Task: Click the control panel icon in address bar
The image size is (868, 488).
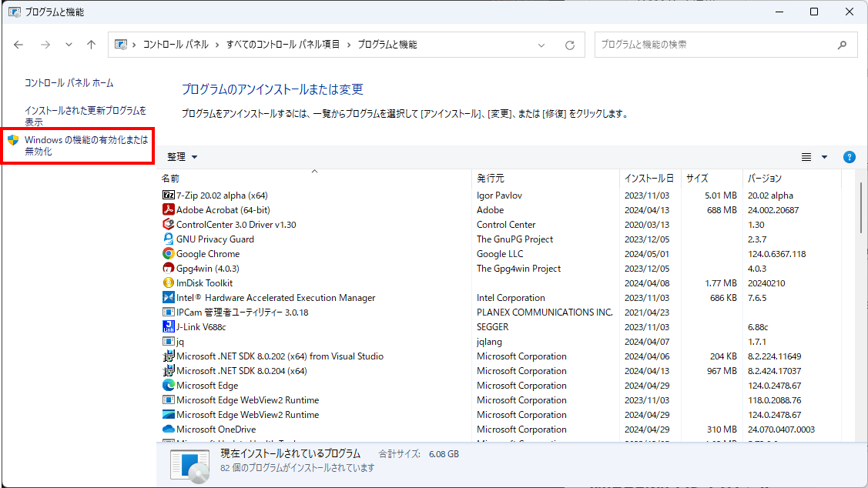Action: pyautogui.click(x=121, y=45)
